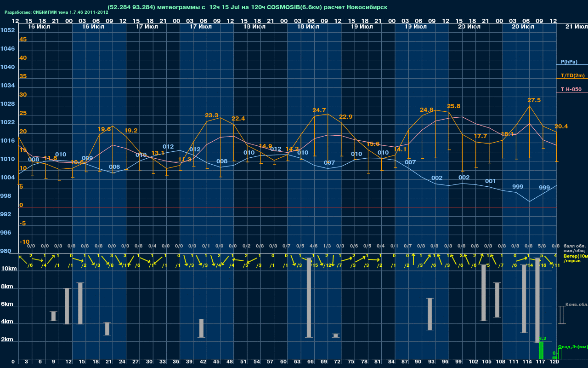This screenshot has height=368, width=588.
Task: Click the 'балл обл. ниж/общ' legend label
Action: (574, 248)
